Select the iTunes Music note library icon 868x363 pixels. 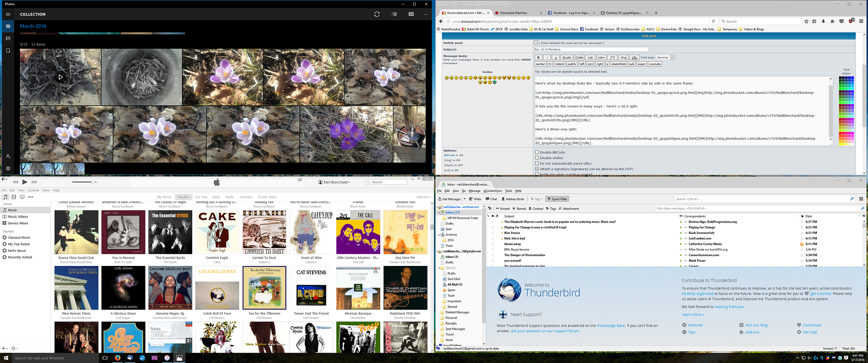click(5, 197)
